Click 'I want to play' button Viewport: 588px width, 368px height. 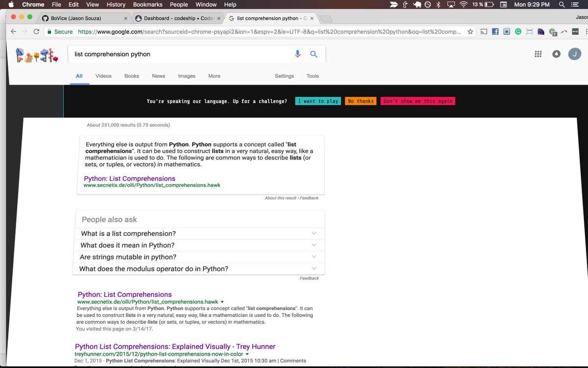click(318, 101)
